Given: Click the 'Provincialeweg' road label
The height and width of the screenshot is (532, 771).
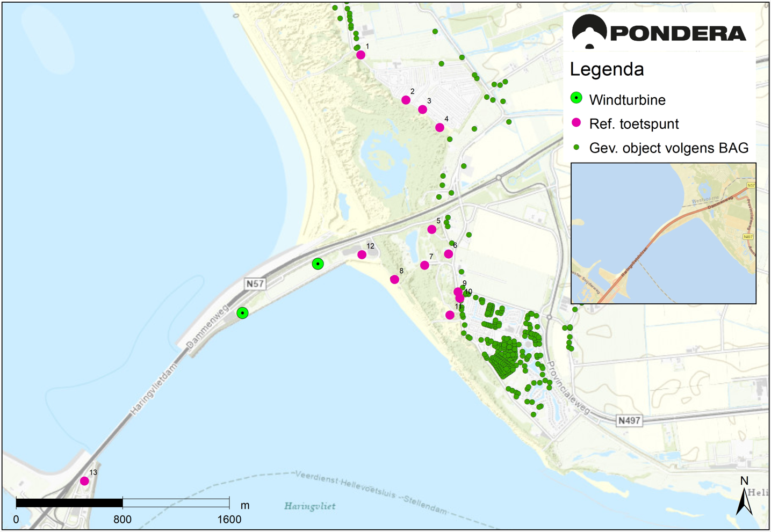Looking at the screenshot, I should coord(568,388).
